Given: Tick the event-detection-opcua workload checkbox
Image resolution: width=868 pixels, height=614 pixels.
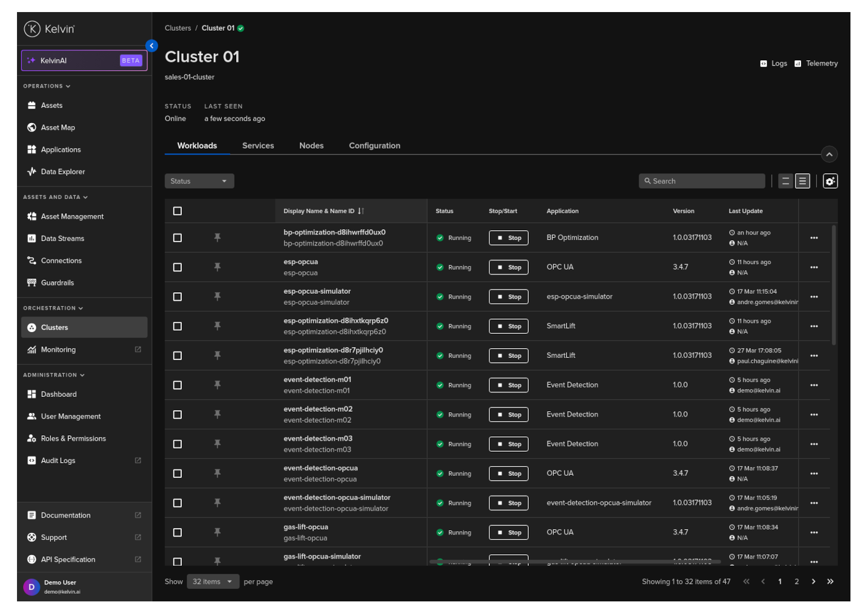Looking at the screenshot, I should click(x=178, y=474).
